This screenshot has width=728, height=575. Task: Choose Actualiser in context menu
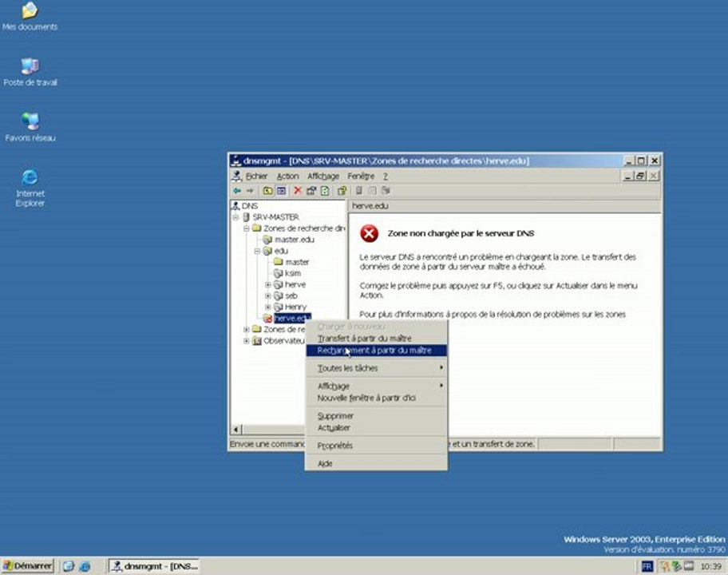(376, 428)
